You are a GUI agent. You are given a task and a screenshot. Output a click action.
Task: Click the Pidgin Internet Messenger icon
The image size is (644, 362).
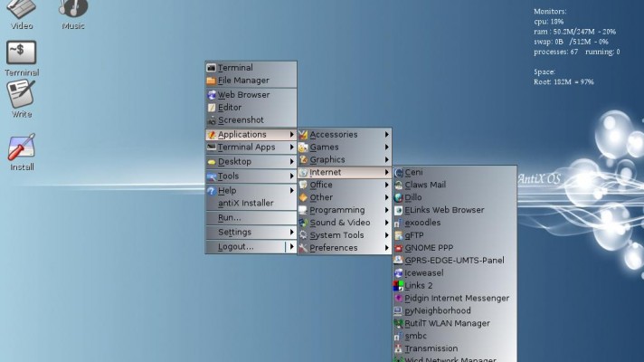[x=398, y=299]
